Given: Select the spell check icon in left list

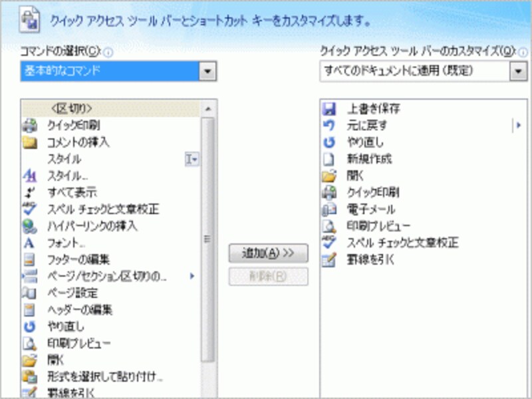Looking at the screenshot, I should pyautogui.click(x=29, y=209).
